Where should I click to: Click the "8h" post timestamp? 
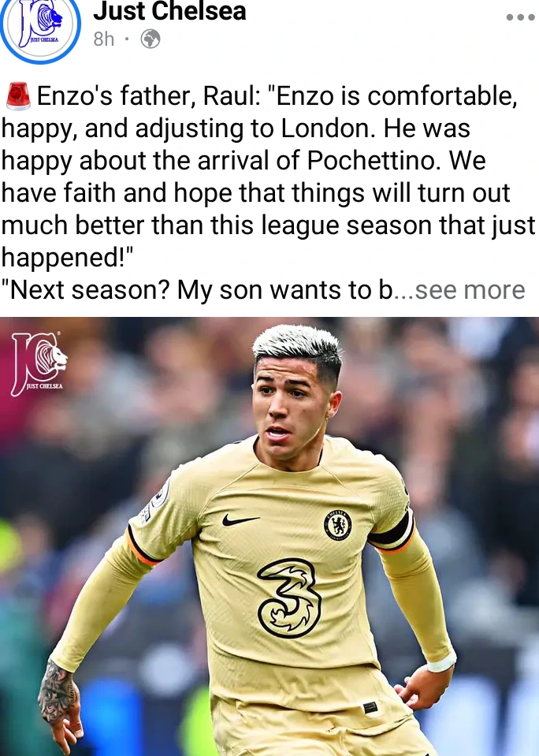pyautogui.click(x=104, y=39)
